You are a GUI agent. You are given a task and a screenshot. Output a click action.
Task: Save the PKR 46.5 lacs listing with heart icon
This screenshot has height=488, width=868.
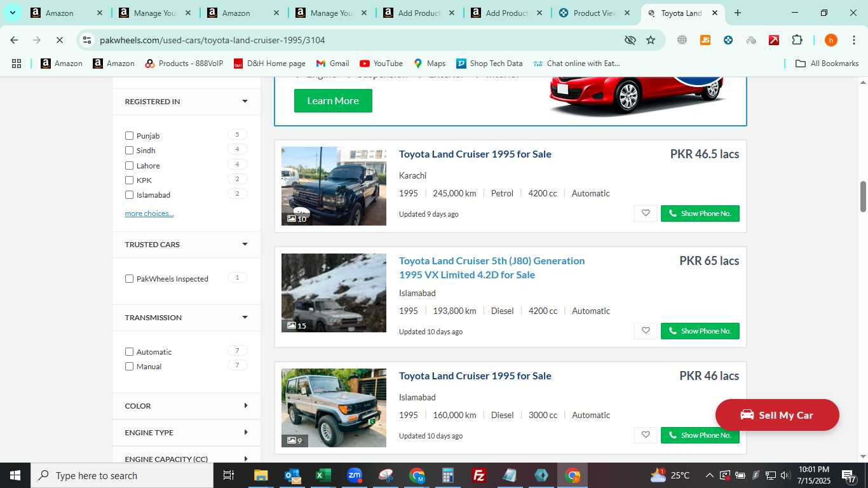pyautogui.click(x=646, y=213)
